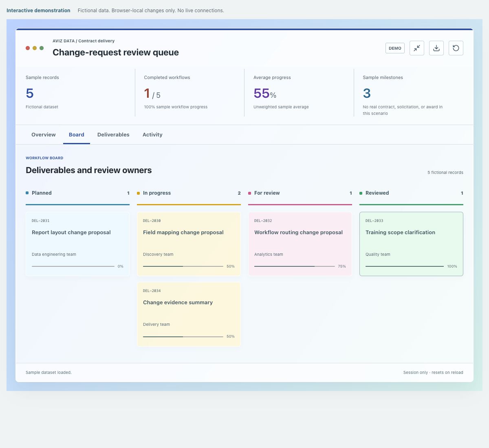
Task: Click the 50% progress bar on DEL-2030
Action: (x=183, y=266)
